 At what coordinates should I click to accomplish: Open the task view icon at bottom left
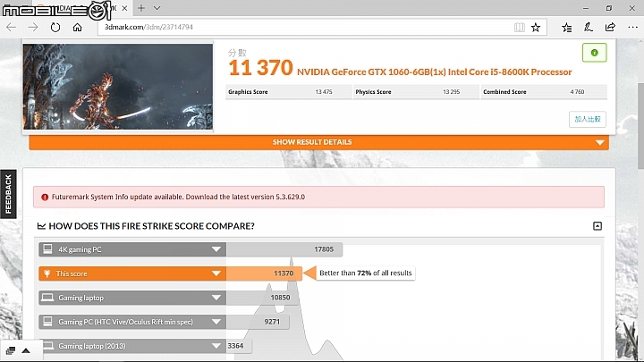[11, 350]
